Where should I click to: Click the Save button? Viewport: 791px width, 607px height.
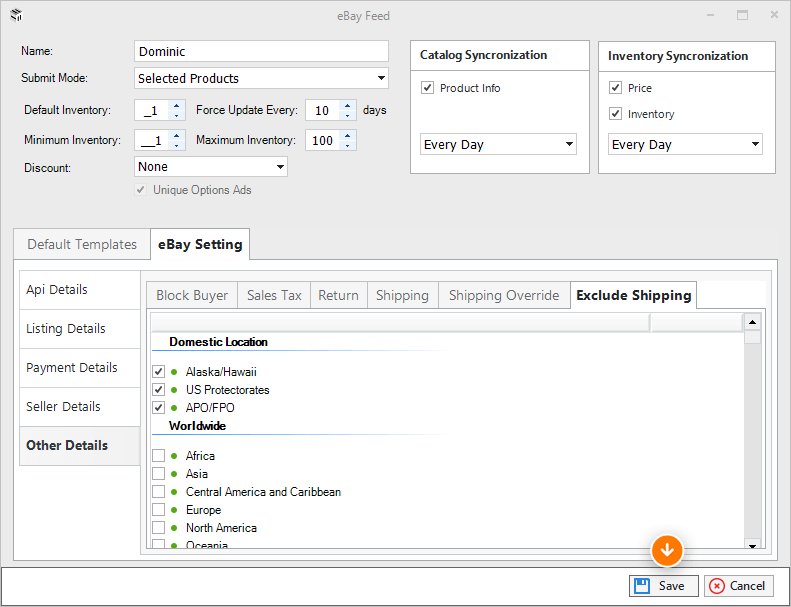(x=663, y=586)
